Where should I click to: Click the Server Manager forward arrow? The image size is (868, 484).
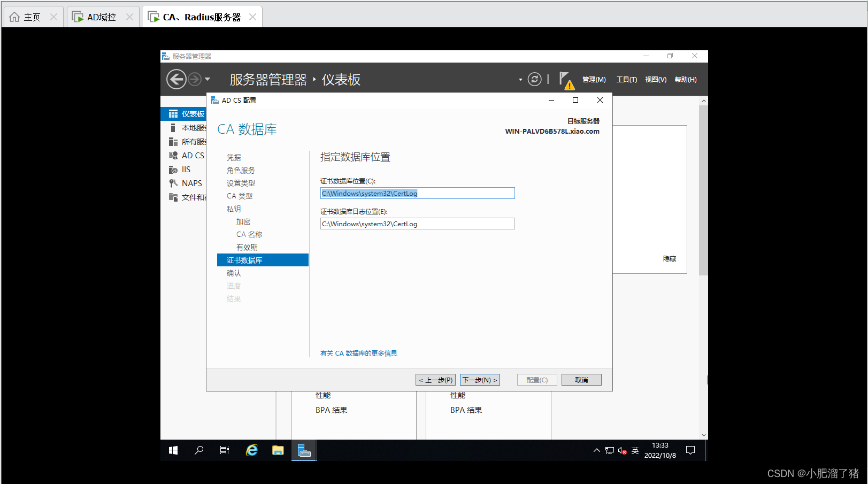[195, 79]
